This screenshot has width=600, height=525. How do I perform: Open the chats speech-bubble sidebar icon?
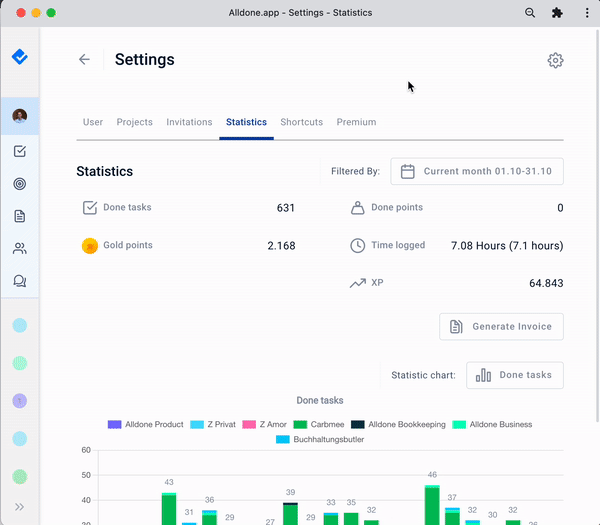[x=20, y=281]
